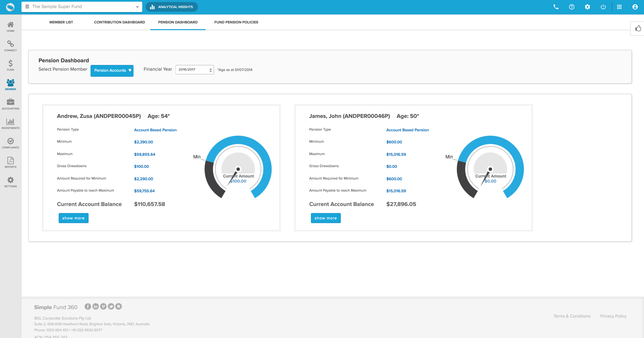Expand The Sample Super Fund selector

click(82, 7)
